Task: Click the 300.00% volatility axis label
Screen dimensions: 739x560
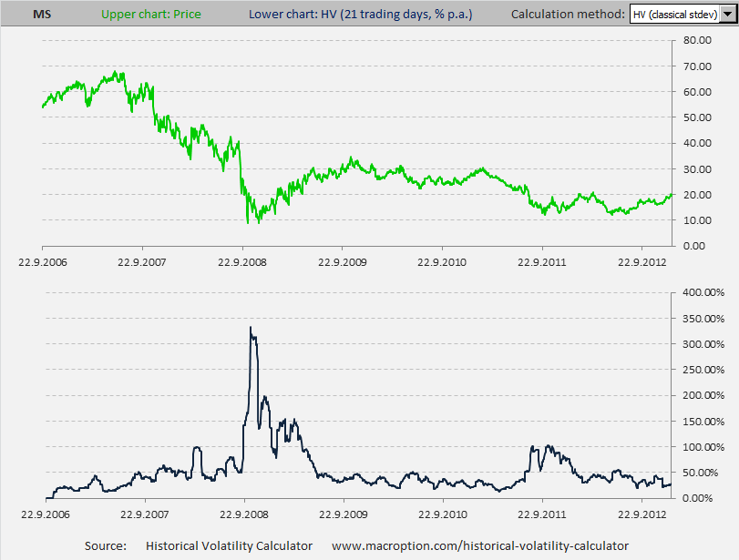Action: [x=703, y=344]
